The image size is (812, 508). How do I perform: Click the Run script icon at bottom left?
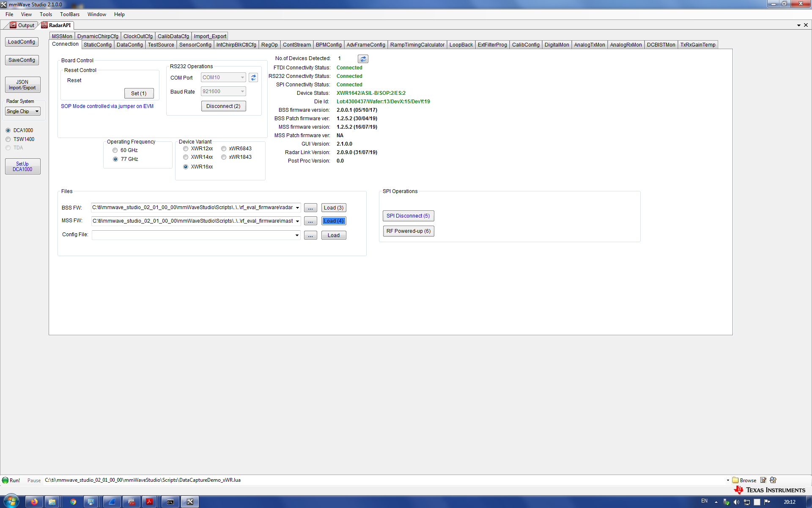(5, 480)
